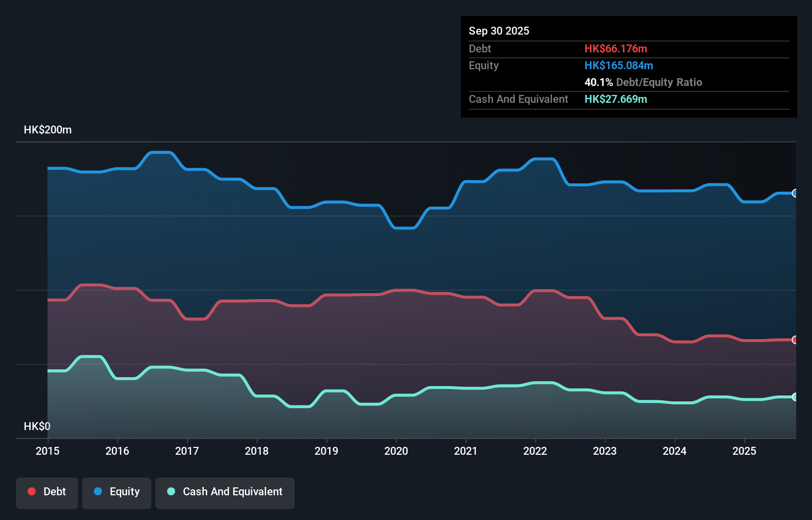Select the blue equity endpoint marker on chart

(x=795, y=193)
